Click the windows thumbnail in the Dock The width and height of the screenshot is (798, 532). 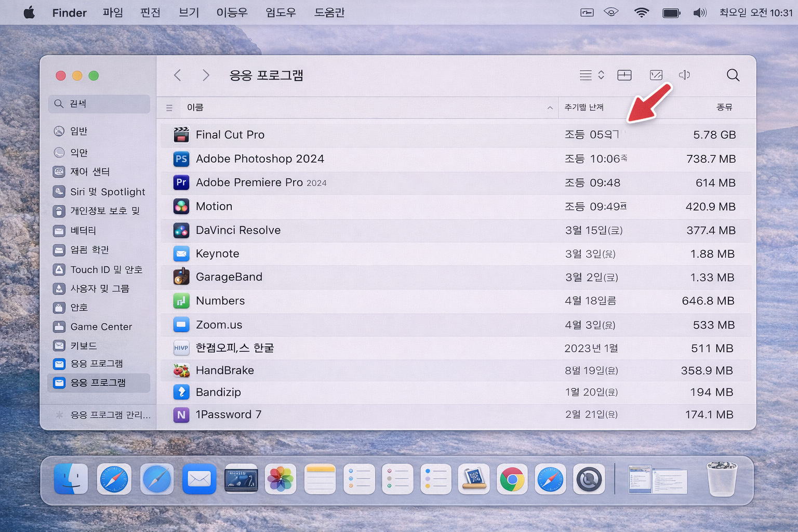pyautogui.click(x=657, y=480)
